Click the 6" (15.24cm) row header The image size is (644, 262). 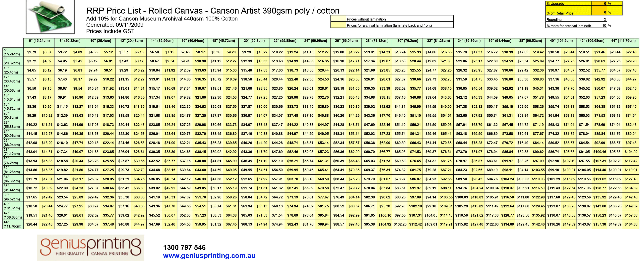tap(13, 52)
